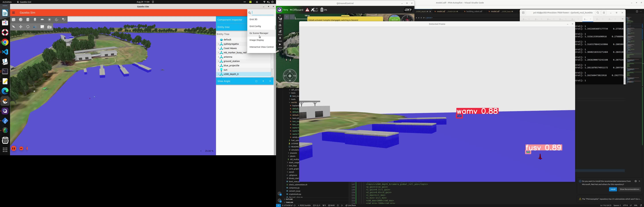Click Install for recommended extensions

[613, 189]
